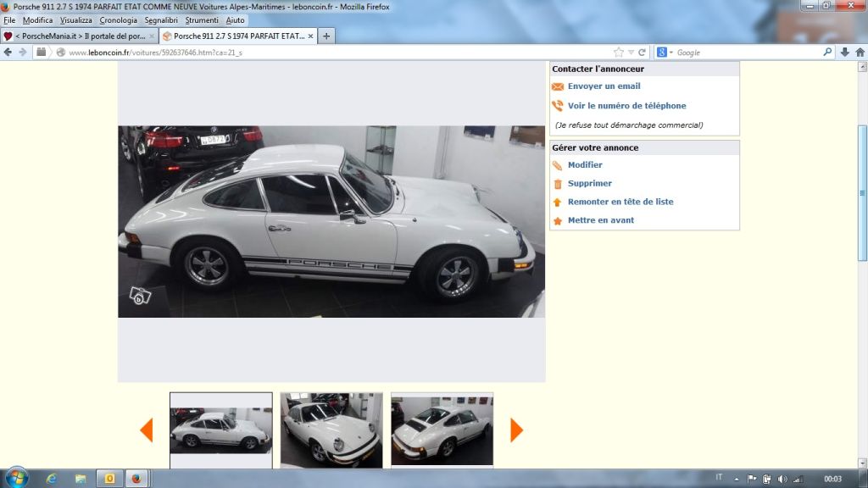
Task: Click the taskbar clock showing 00:03
Action: [832, 480]
